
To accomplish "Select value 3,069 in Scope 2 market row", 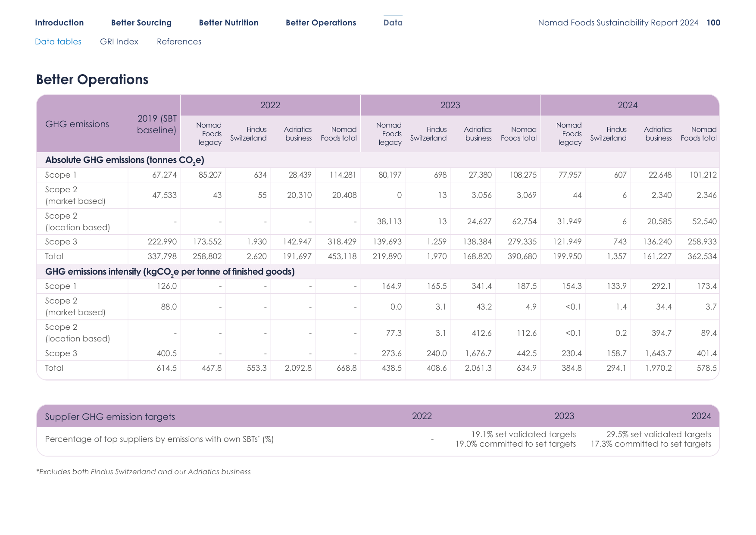I will coord(527,195).
